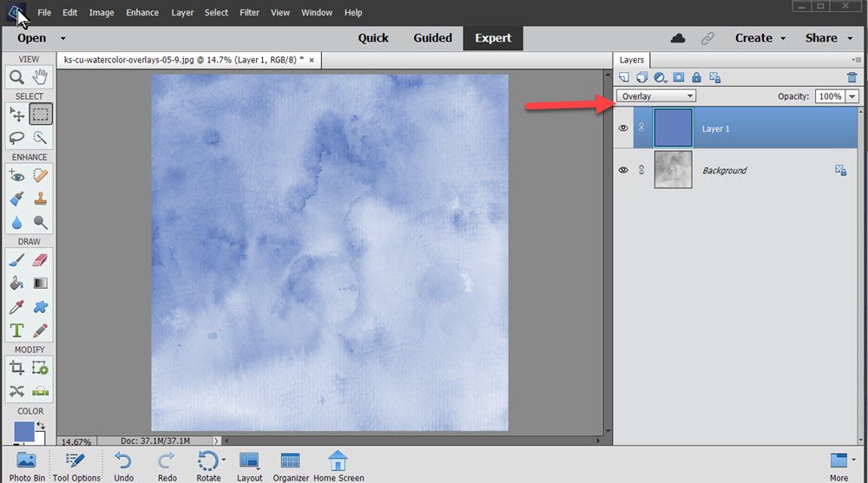Expand the Open dropdown arrow
The image size is (868, 483).
point(62,38)
